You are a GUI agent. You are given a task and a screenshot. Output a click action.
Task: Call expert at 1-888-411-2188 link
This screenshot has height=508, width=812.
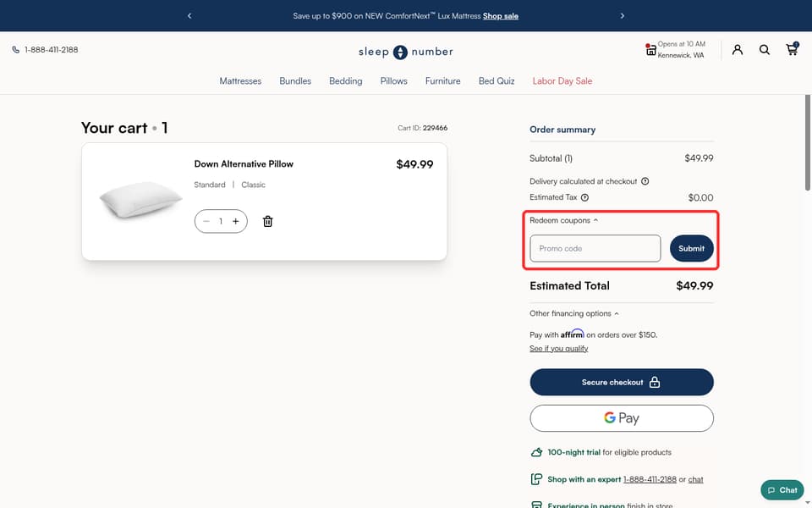pos(650,479)
